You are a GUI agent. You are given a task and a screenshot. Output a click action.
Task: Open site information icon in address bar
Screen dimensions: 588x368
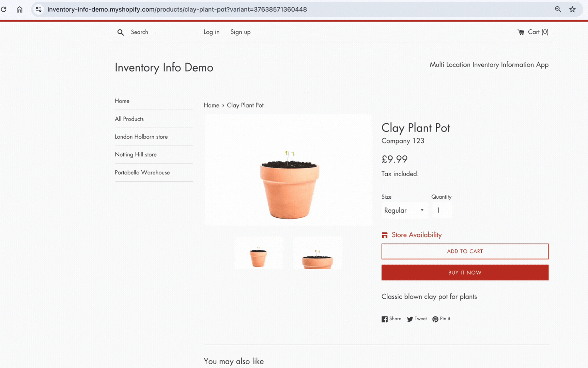(x=39, y=9)
